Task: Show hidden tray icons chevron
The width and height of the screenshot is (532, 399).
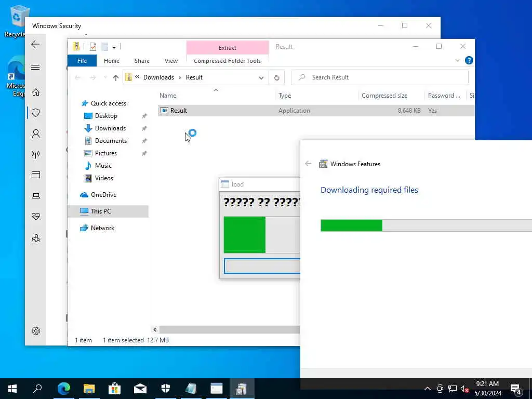Action: pyautogui.click(x=428, y=389)
